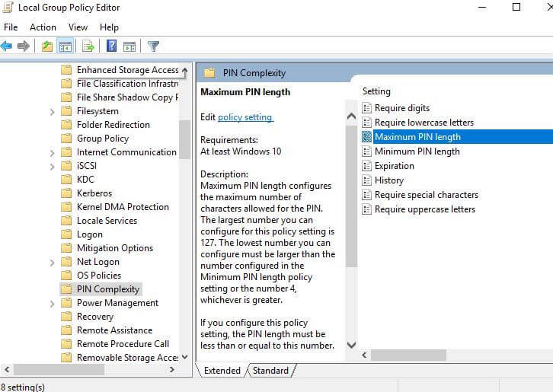The height and width of the screenshot is (392, 553).
Task: Click the Back arrow toolbar icon
Action: tap(7, 46)
